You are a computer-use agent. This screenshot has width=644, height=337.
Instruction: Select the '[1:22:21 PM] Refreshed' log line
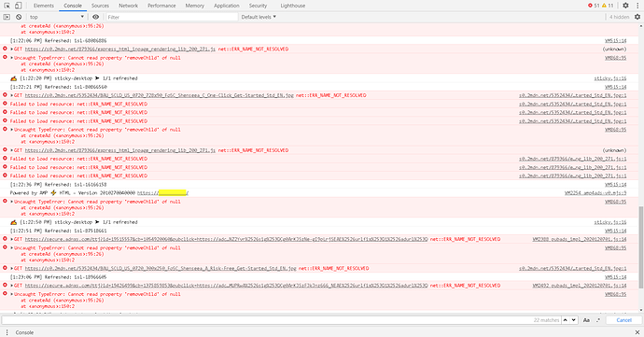point(58,87)
